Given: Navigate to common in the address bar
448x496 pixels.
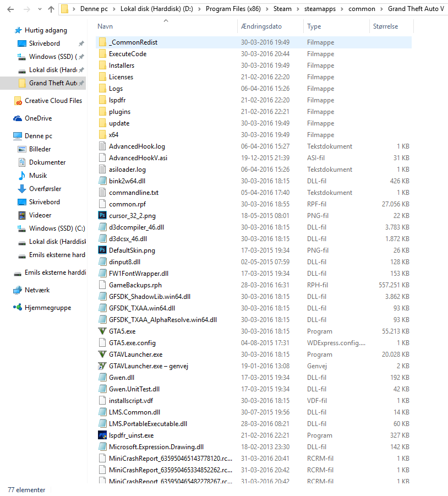Looking at the screenshot, I should coord(362,9).
